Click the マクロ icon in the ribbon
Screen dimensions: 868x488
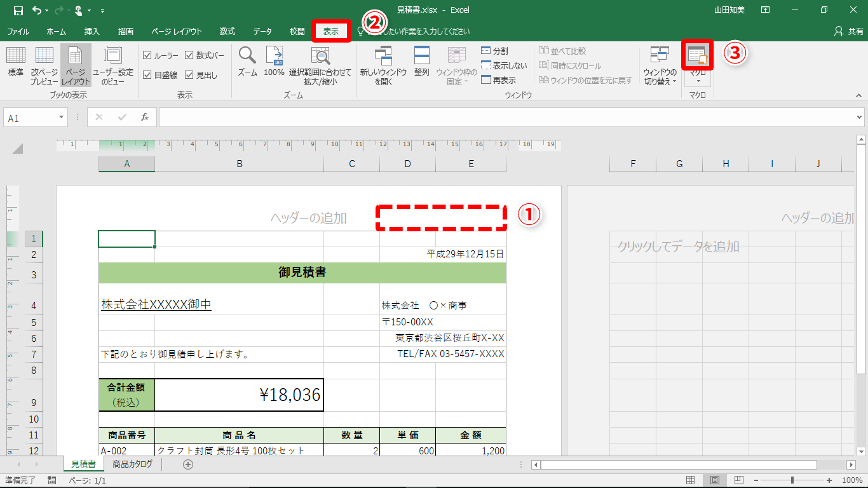click(698, 55)
